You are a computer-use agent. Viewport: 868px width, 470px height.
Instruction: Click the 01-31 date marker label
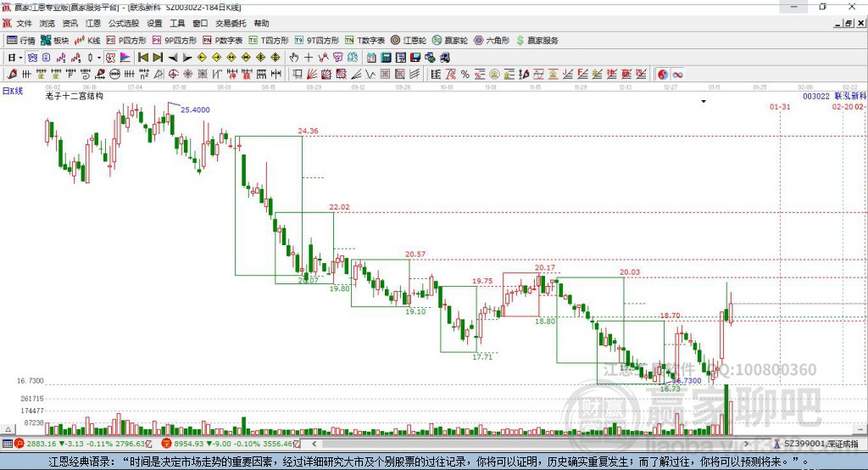point(780,106)
